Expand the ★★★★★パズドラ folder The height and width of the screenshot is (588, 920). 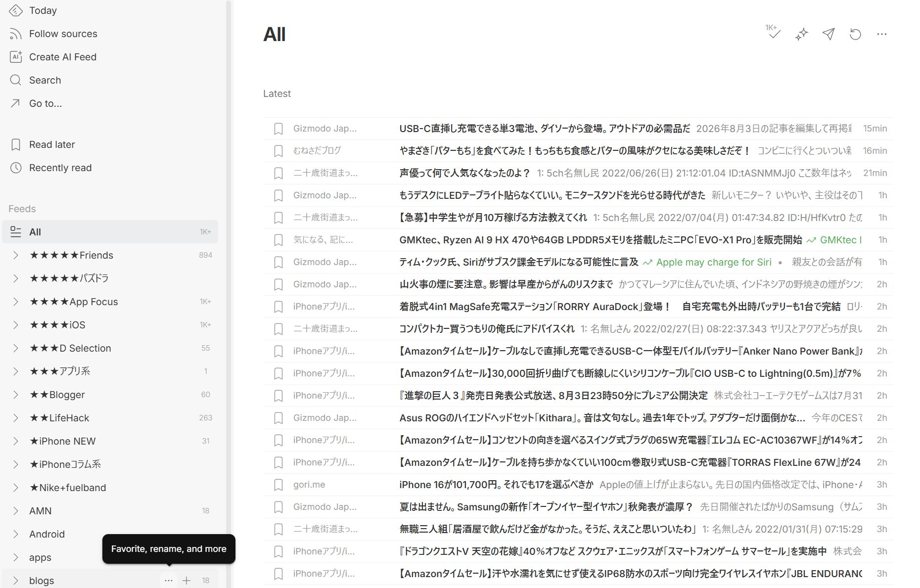point(16,278)
